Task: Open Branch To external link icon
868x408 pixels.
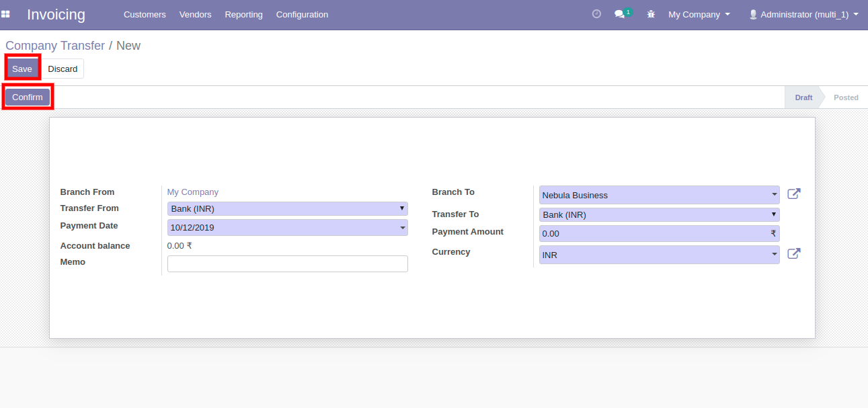Action: point(793,194)
